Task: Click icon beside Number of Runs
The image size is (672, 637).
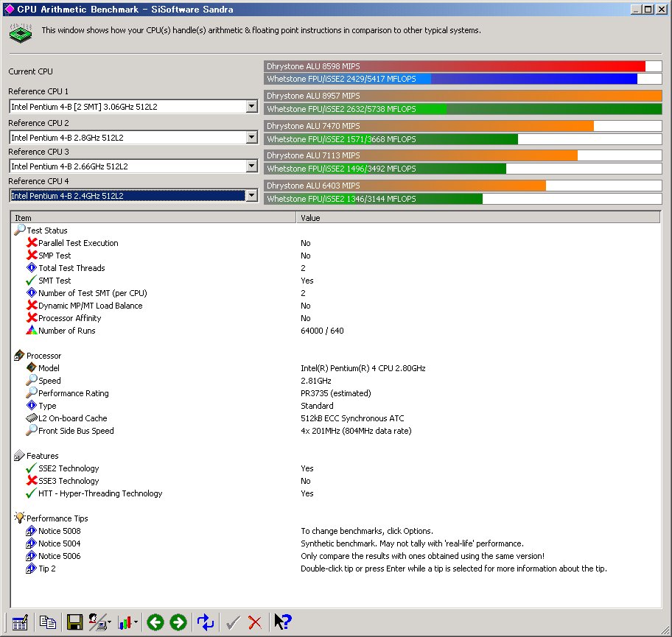Action: click(x=32, y=330)
